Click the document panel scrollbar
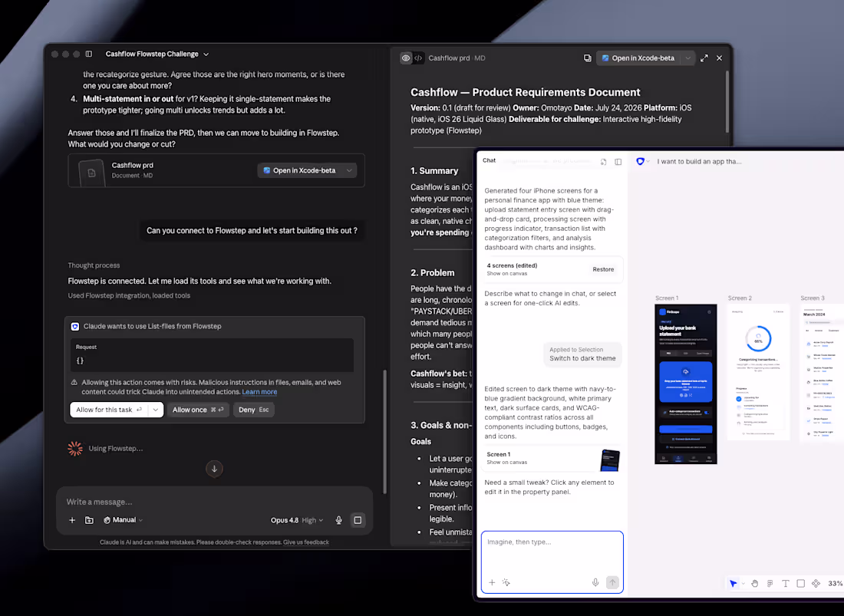Image resolution: width=844 pixels, height=616 pixels. click(727, 102)
